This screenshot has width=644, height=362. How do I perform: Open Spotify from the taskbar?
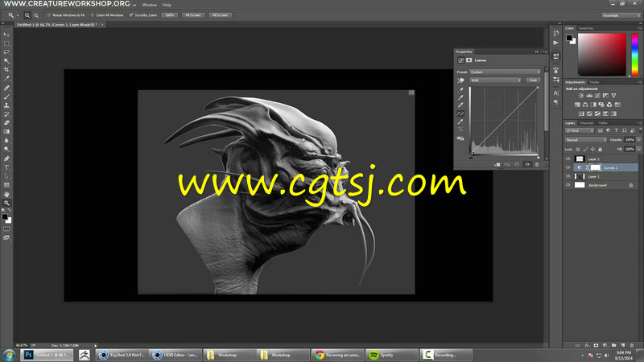point(392,355)
